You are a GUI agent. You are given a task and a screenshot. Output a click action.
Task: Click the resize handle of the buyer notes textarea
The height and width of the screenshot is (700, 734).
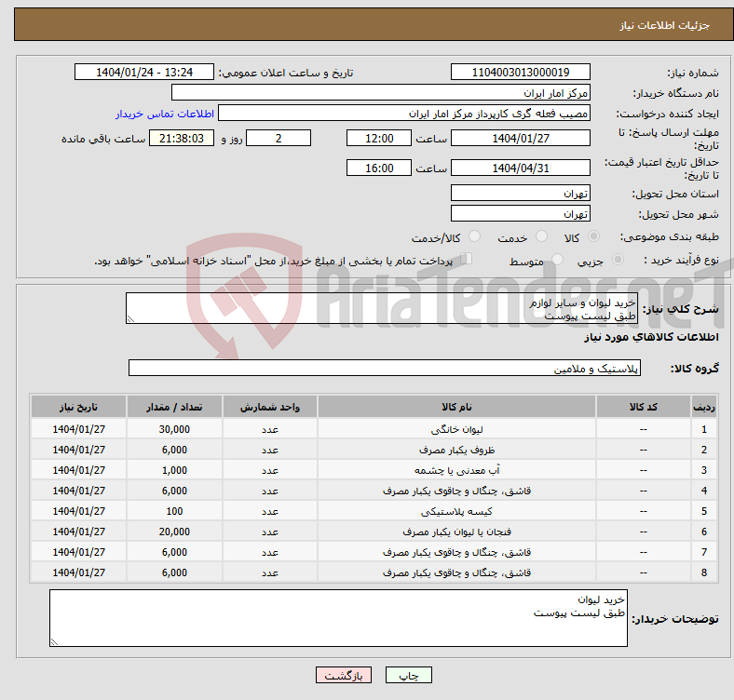[x=54, y=642]
